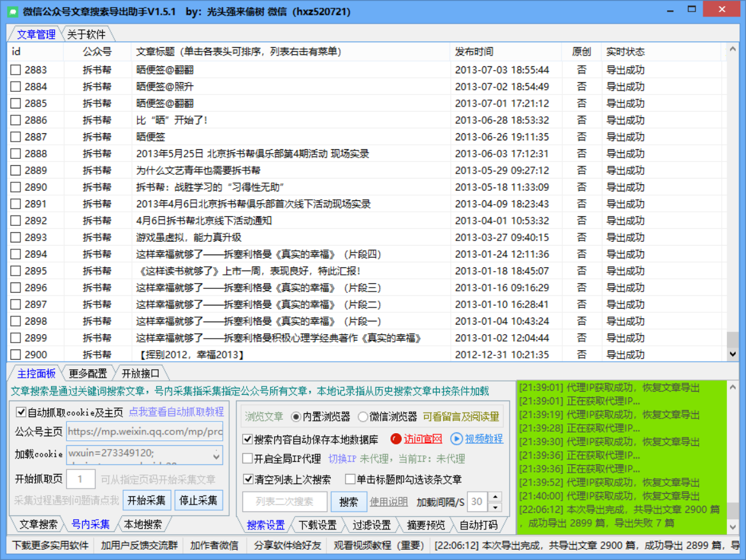Screen dimensions: 746x560
Task: Open the 文章搜索 tab
Action: tap(38, 524)
